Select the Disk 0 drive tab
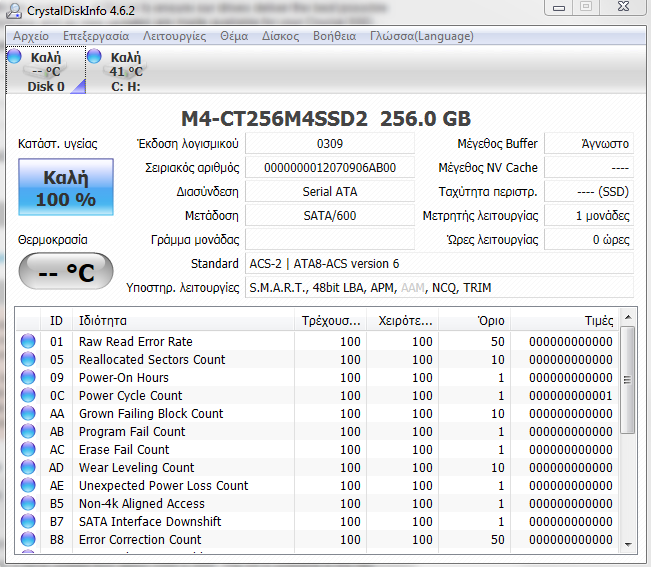This screenshot has height=567, width=651. coord(46,71)
